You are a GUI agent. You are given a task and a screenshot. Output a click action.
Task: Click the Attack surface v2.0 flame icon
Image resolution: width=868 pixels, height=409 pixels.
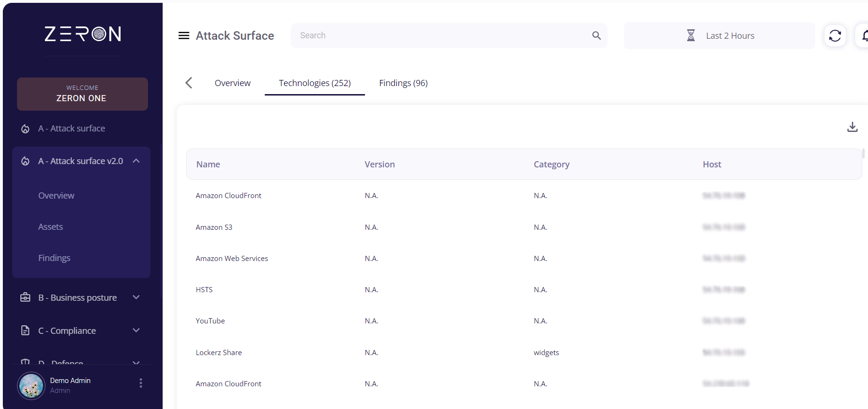(x=26, y=161)
